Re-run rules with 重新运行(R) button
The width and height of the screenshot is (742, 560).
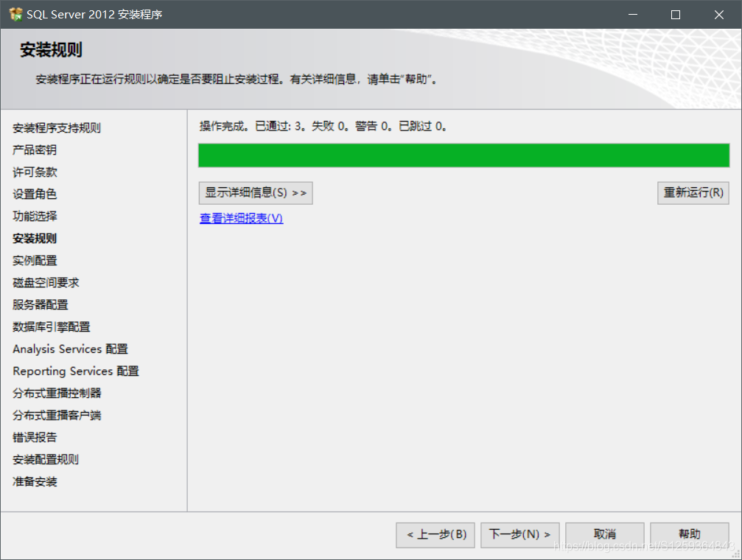tap(693, 192)
